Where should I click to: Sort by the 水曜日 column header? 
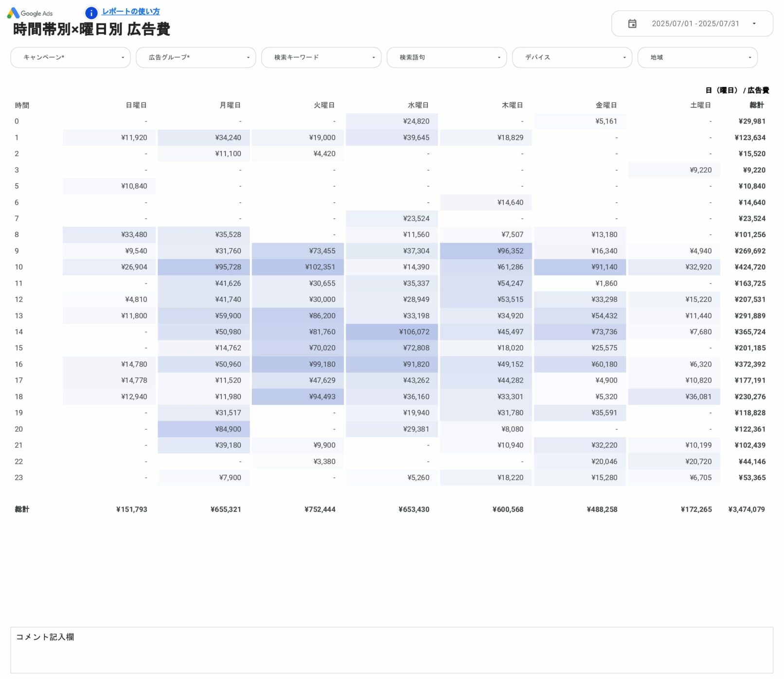click(x=418, y=105)
